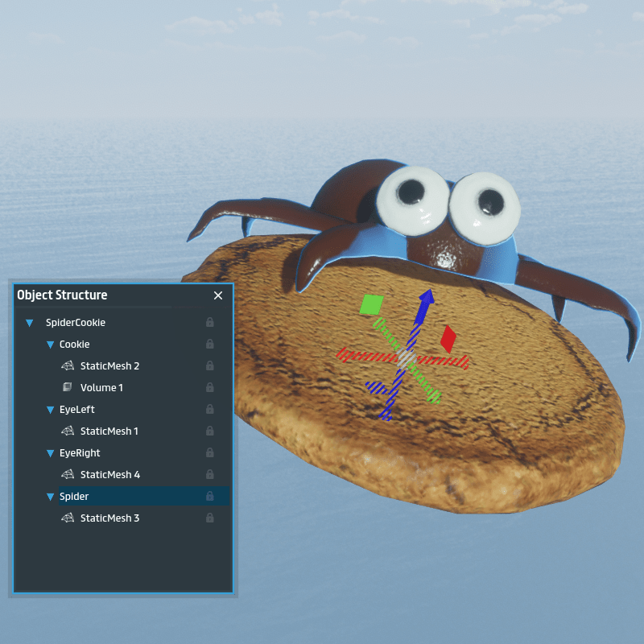Toggle the lock on the Spider row
This screenshot has width=644, height=644.
[210, 497]
